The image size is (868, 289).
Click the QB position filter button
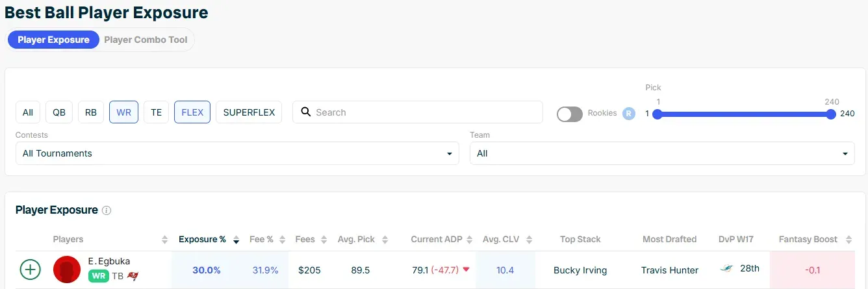(59, 112)
